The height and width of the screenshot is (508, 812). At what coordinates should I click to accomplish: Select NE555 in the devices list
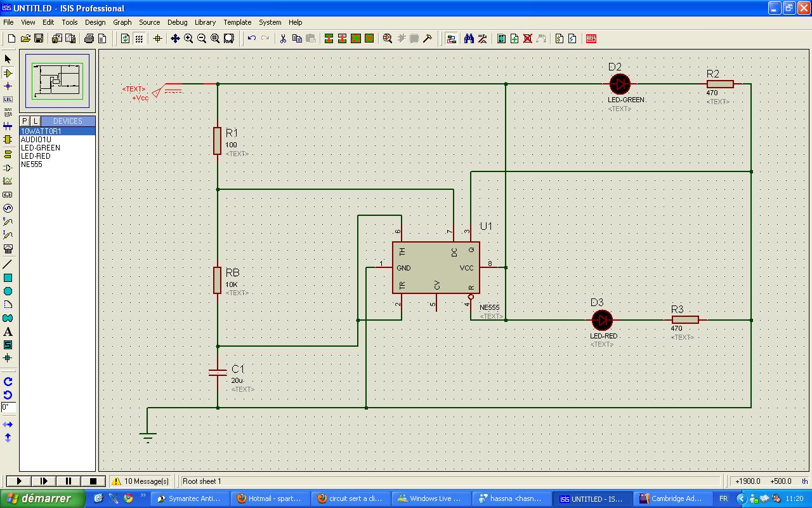click(x=32, y=164)
